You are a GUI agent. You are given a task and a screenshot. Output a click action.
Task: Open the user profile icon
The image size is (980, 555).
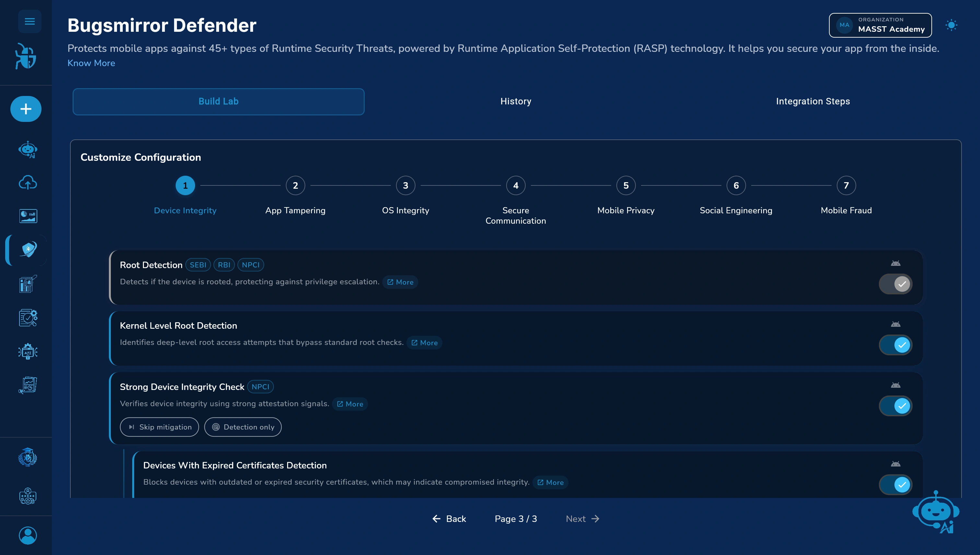click(28, 536)
